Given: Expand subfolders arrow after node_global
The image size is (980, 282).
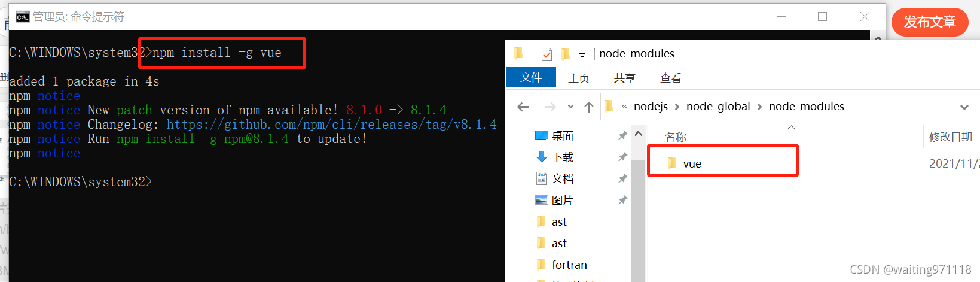Looking at the screenshot, I should coord(759,107).
